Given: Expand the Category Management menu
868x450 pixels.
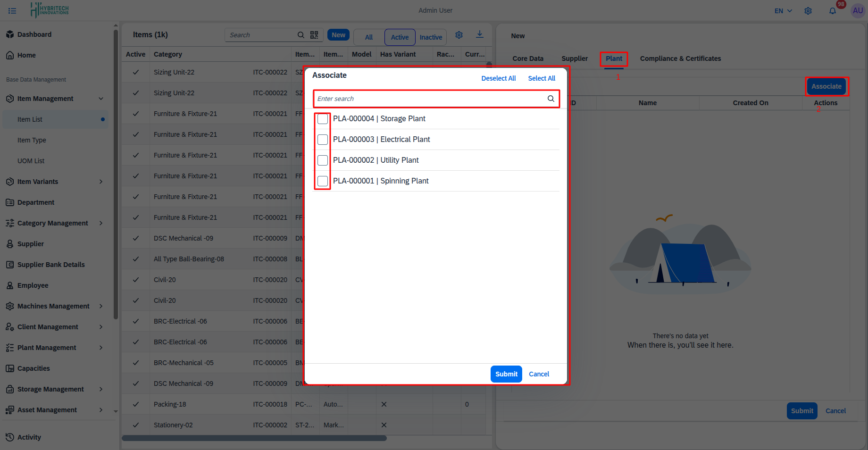Looking at the screenshot, I should 53,223.
